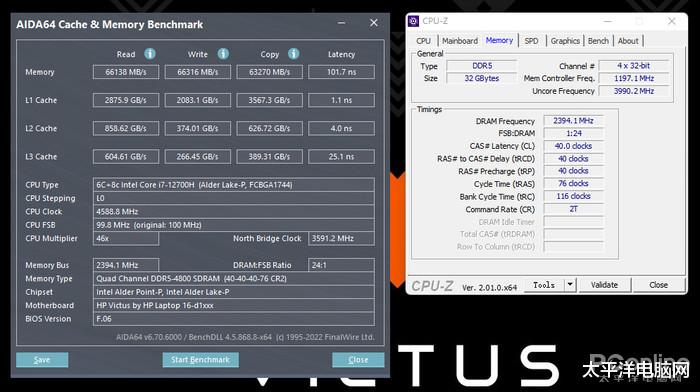Click the L1 Cache Write value 2083.1 GB/s
Viewport: 700px width, 392px height.
pyautogui.click(x=198, y=100)
